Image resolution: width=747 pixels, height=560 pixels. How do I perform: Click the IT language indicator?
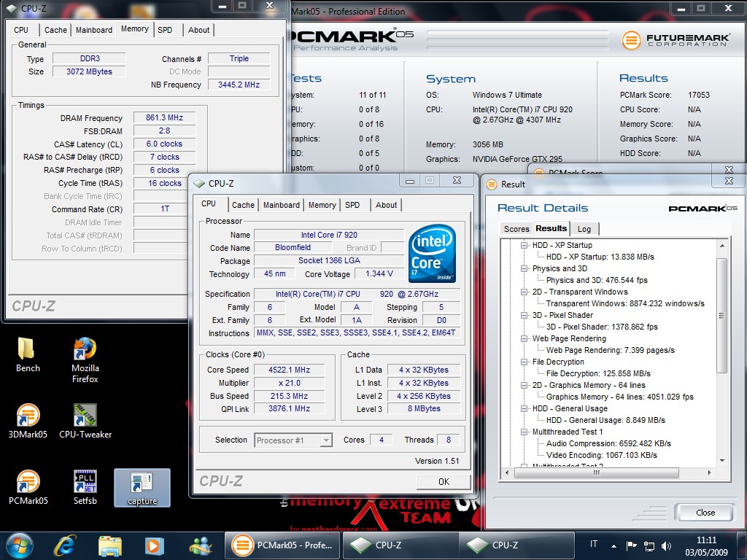[594, 544]
